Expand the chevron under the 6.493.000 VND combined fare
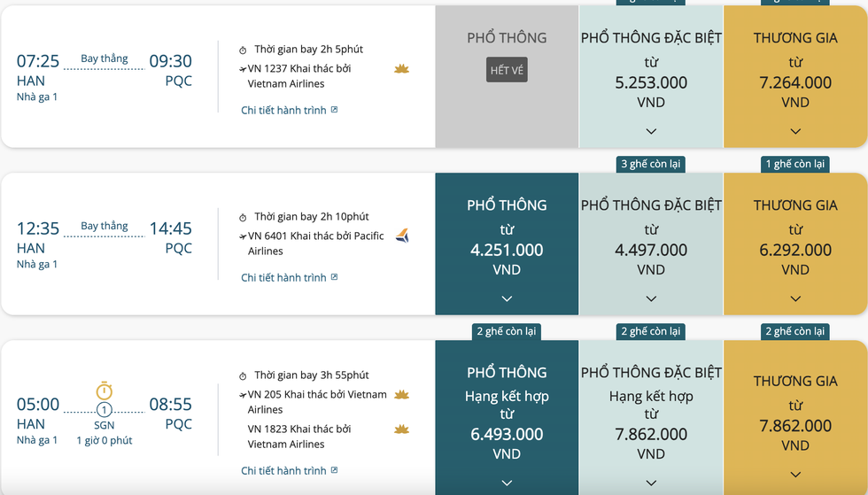 pos(507,483)
